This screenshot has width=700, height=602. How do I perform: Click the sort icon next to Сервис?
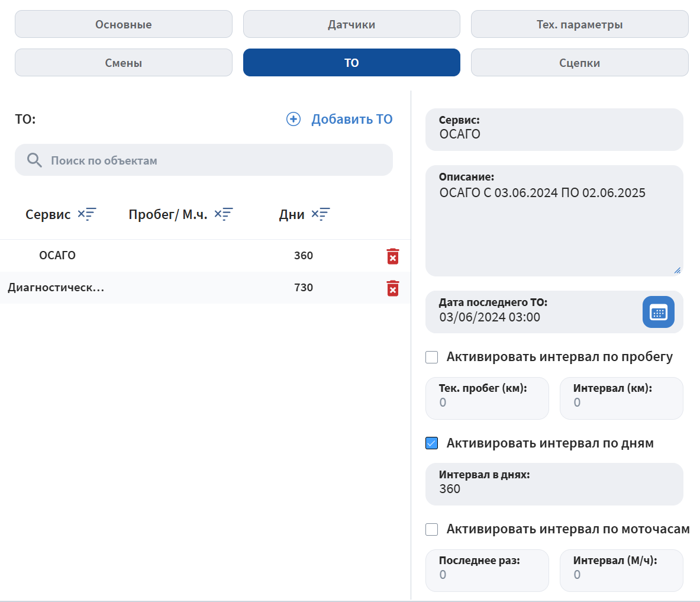(87, 214)
